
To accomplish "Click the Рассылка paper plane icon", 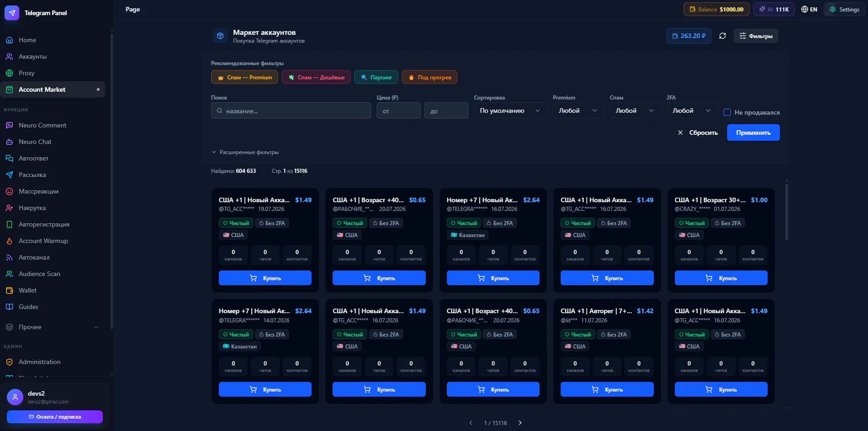I will 9,175.
